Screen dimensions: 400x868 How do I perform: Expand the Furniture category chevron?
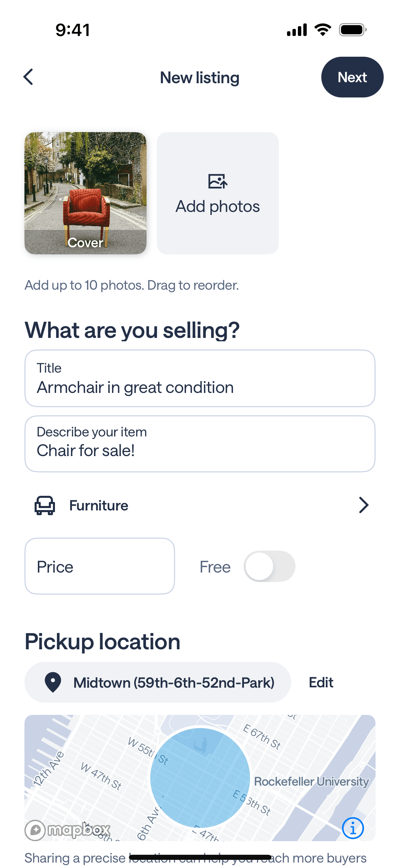click(x=363, y=505)
